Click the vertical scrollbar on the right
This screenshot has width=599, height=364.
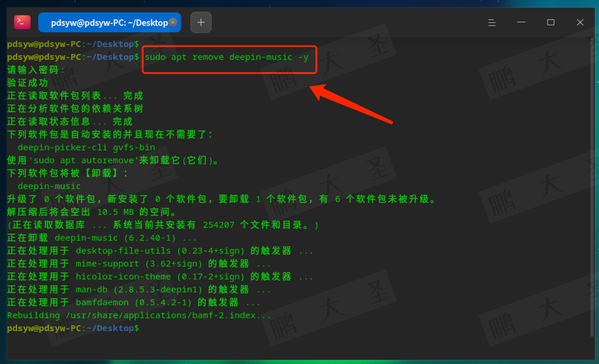click(x=592, y=188)
